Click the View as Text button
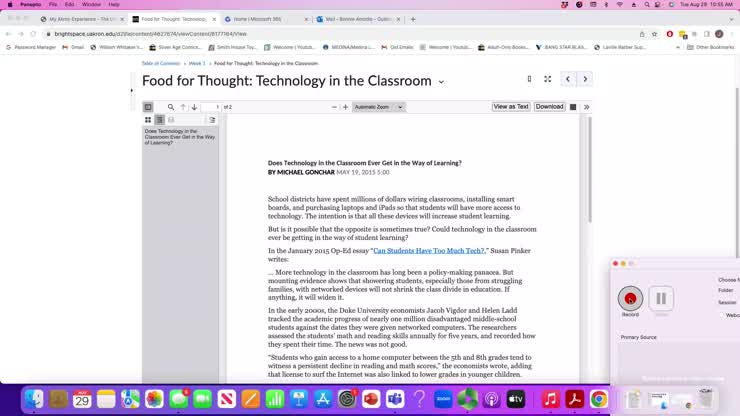The width and height of the screenshot is (740, 416). tap(510, 107)
